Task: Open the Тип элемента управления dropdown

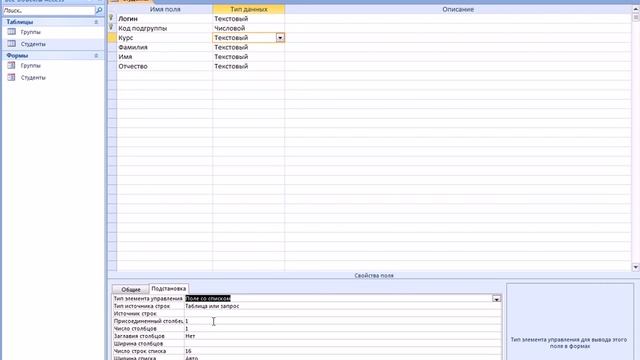Action: click(496, 299)
